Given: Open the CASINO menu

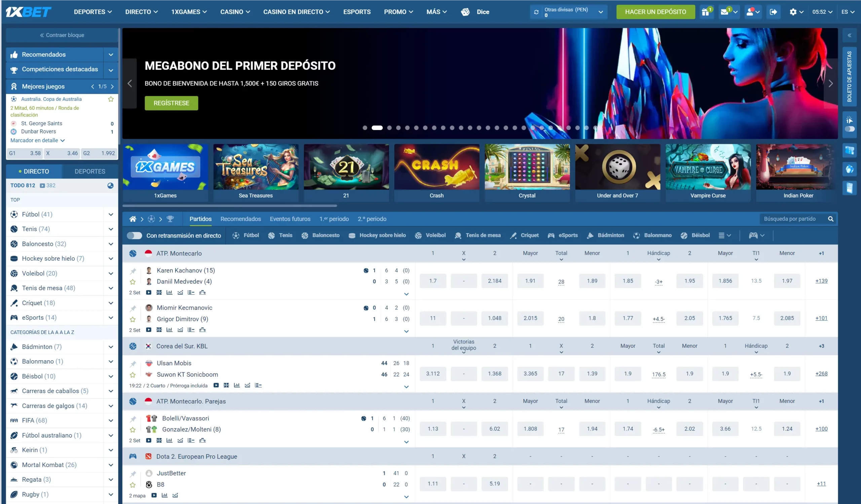Looking at the screenshot, I should point(235,12).
